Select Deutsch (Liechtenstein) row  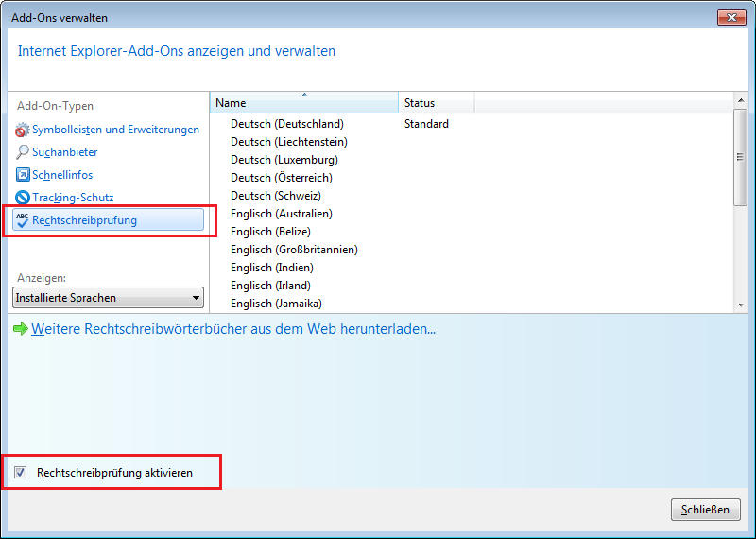pos(289,142)
